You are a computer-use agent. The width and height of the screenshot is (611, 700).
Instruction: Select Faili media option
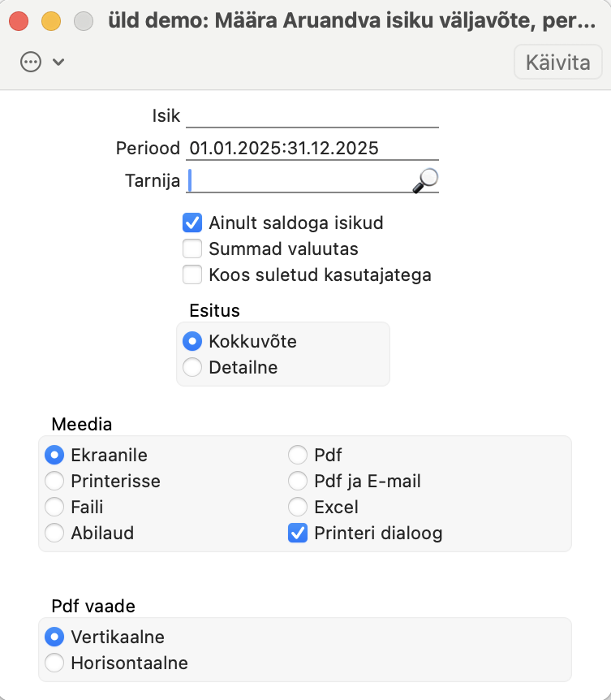coord(54,508)
